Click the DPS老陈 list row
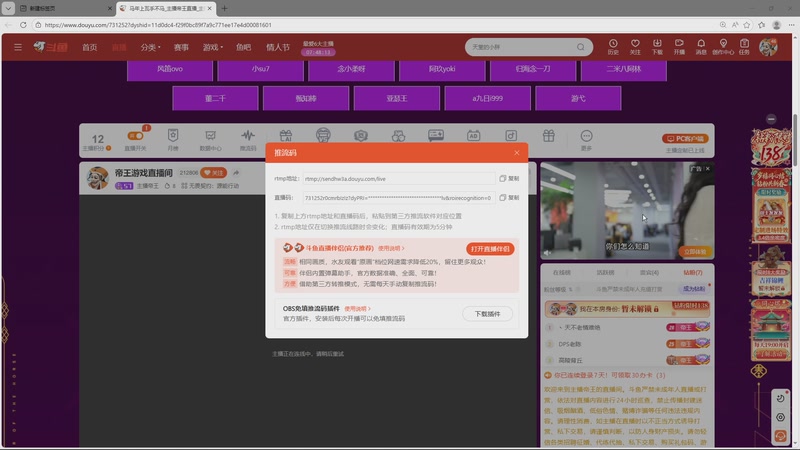The width and height of the screenshot is (800, 450). click(627, 344)
